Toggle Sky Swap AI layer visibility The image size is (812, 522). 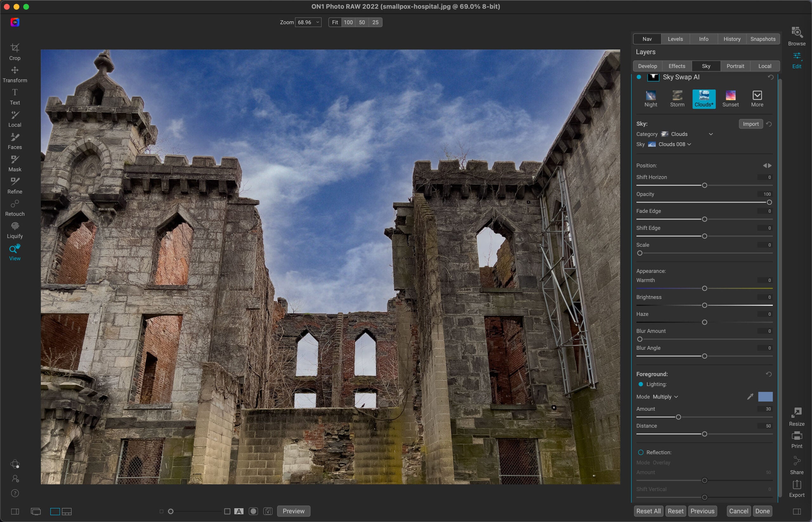[640, 77]
